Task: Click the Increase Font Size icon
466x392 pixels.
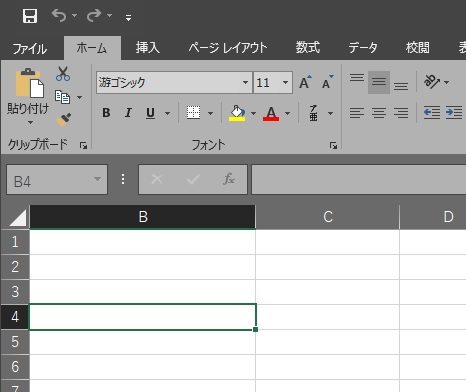Action: [305, 82]
